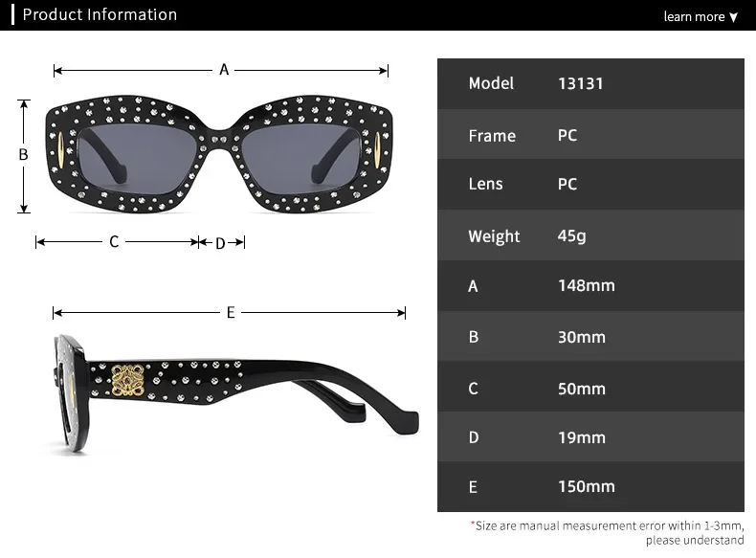Click the dimension E label marker
This screenshot has width=756, height=558.
pos(231,313)
